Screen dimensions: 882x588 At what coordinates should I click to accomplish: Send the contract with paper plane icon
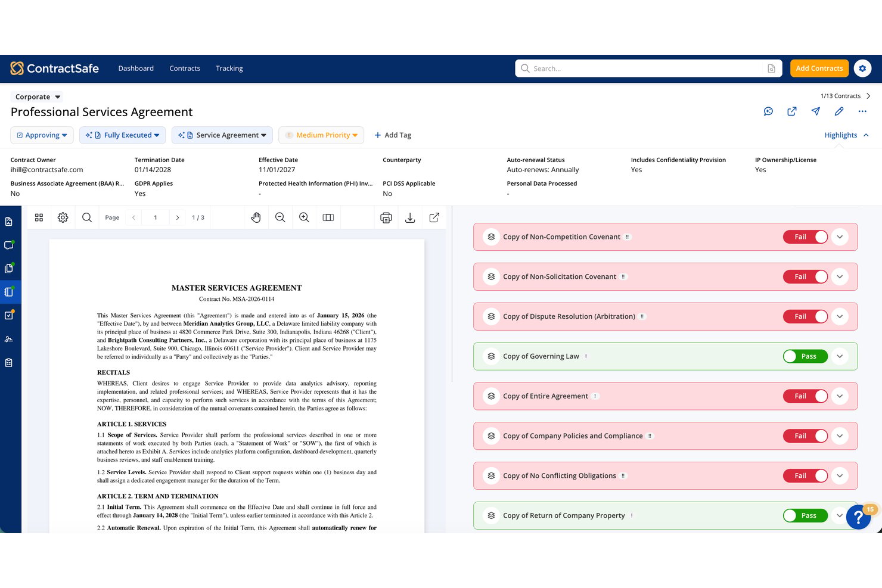point(816,111)
